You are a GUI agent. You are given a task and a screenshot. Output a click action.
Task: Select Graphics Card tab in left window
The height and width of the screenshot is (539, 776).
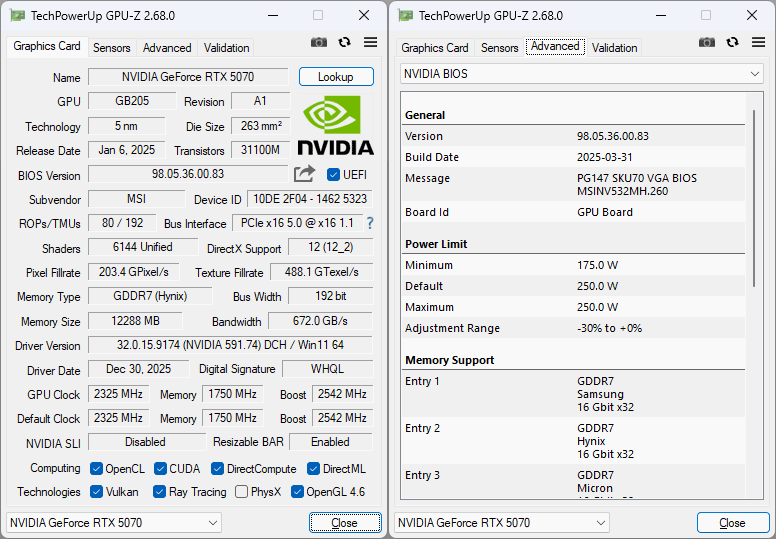(47, 47)
